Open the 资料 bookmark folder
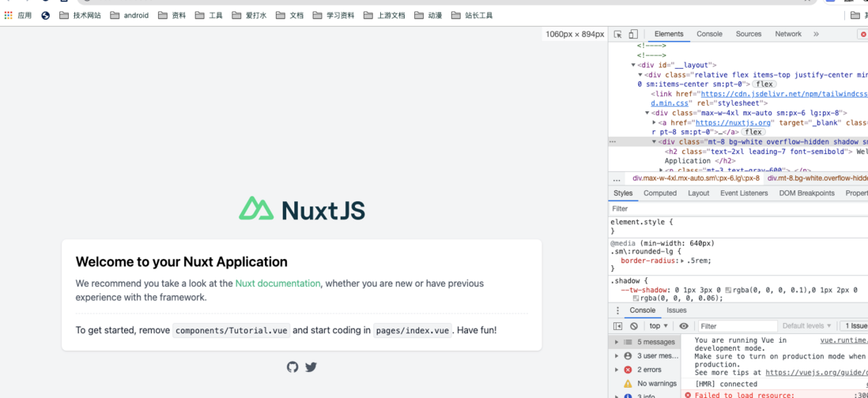The width and height of the screenshot is (868, 398). click(172, 16)
